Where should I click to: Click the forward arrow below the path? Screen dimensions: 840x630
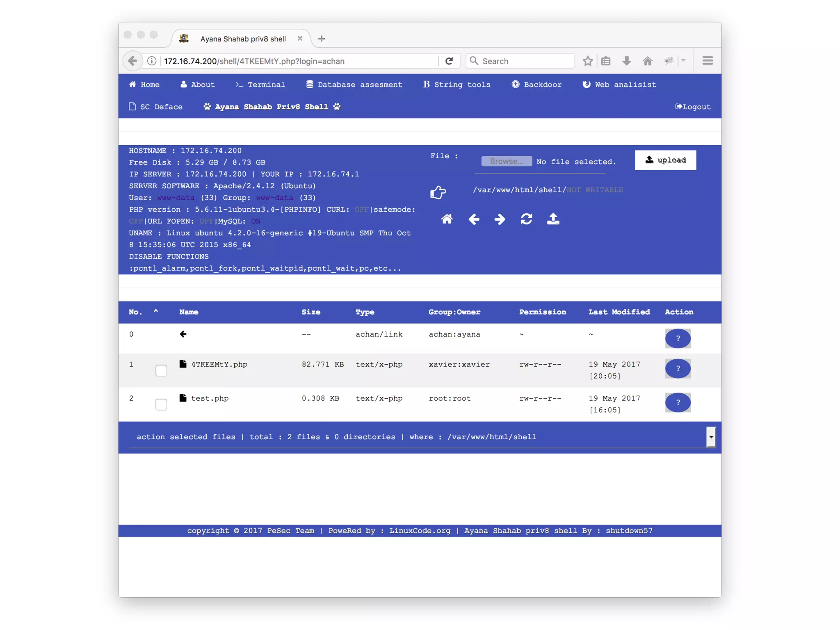click(x=500, y=219)
